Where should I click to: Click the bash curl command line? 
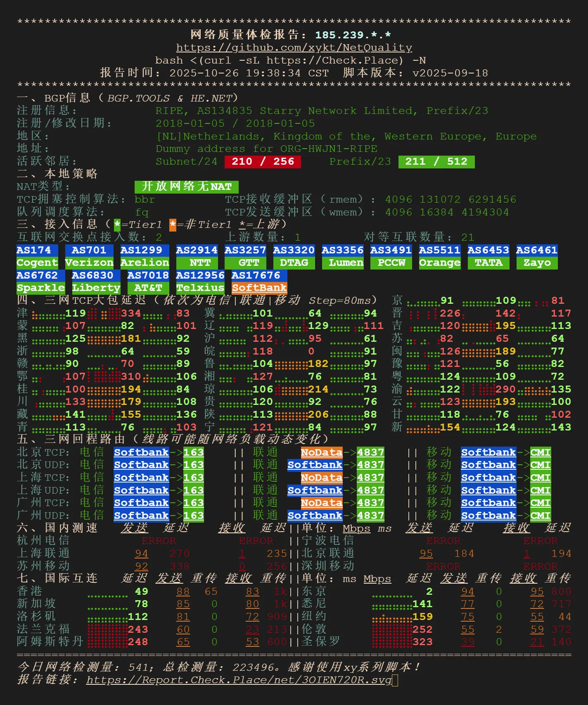(x=290, y=60)
